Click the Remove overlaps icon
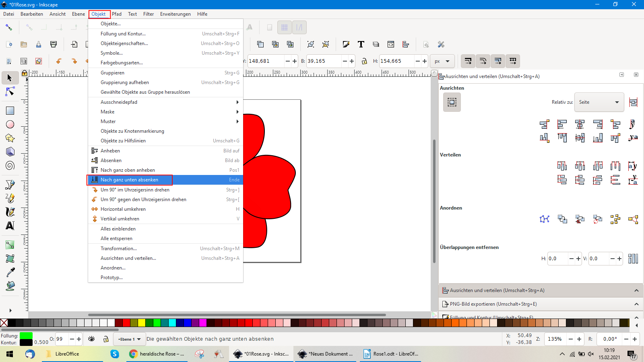644x362 pixels. pos(633,259)
